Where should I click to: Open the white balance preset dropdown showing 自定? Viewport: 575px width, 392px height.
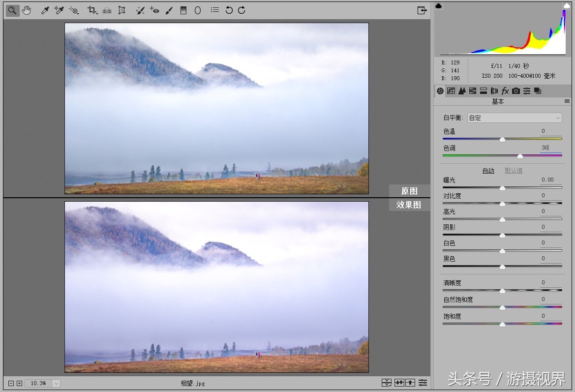[x=514, y=118]
